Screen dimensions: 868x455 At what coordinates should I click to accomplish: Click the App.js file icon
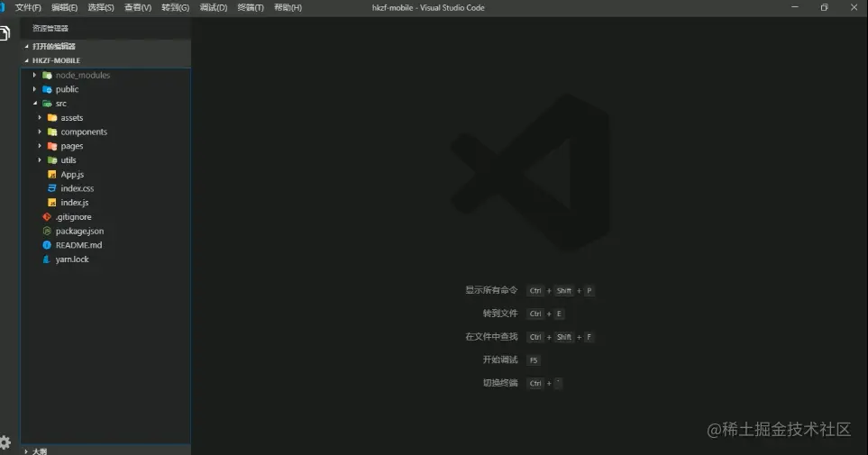[x=52, y=175]
